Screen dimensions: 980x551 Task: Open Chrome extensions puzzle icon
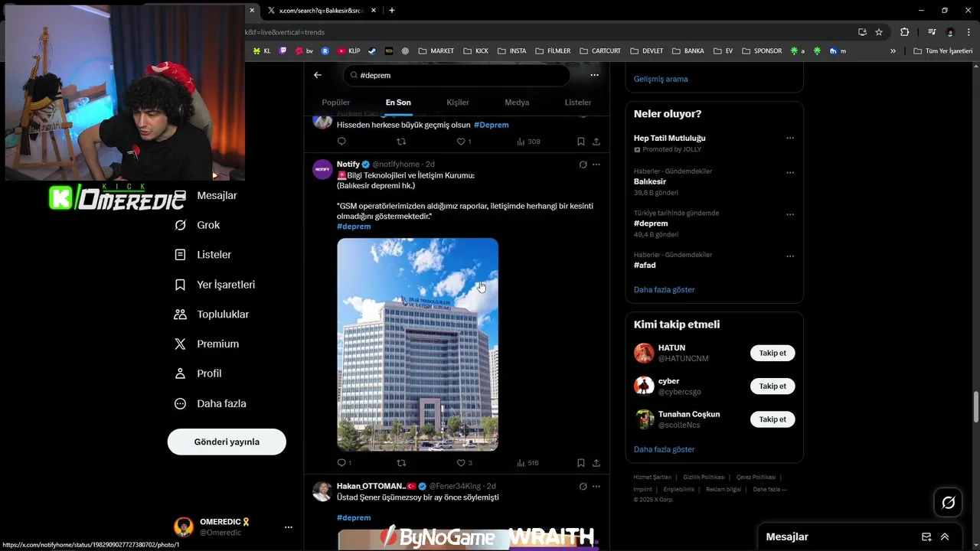[x=904, y=32]
